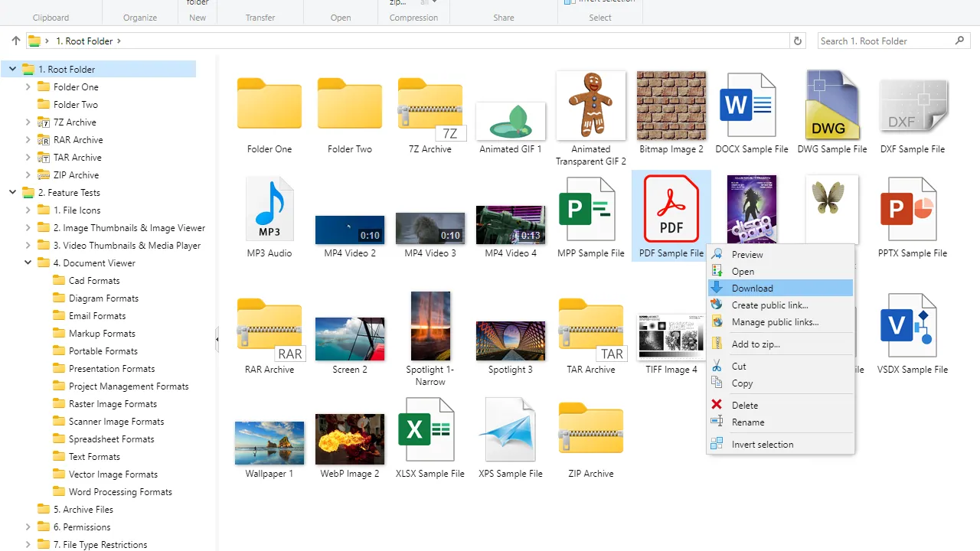
Task: Select 3. Video Thumbnails & Media Player tree item
Action: [x=127, y=245]
